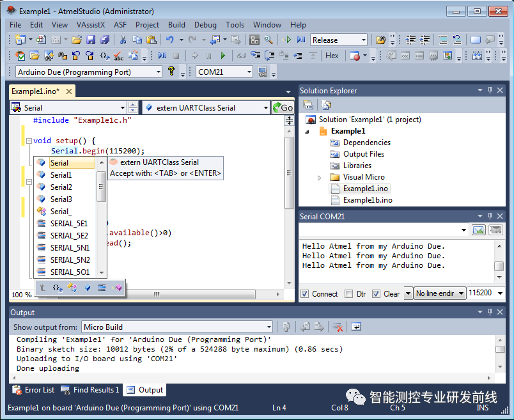The height and width of the screenshot is (420, 514).
Task: Send serial message with the envelope icon
Action: pyautogui.click(x=478, y=230)
